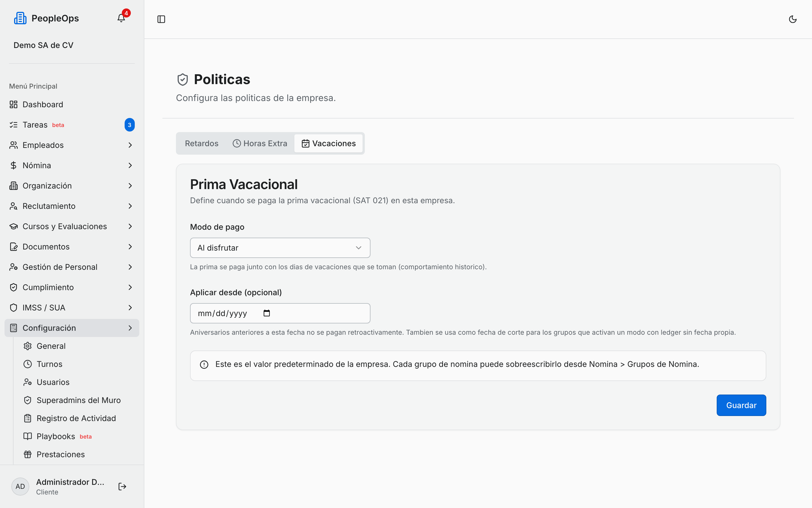
Task: Click the Tareas badge showing 3
Action: pos(129,125)
